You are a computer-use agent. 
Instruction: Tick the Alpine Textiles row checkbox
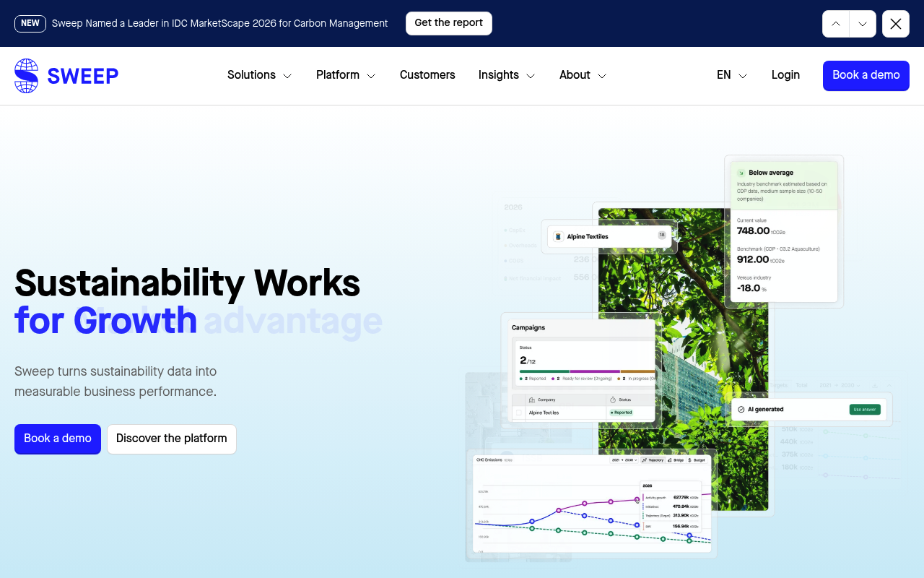coord(518,413)
